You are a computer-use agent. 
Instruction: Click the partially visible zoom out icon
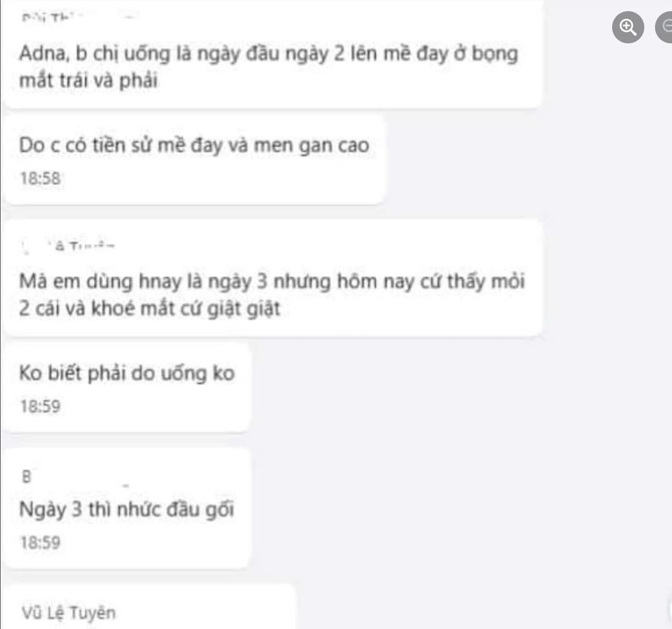pyautogui.click(x=664, y=27)
